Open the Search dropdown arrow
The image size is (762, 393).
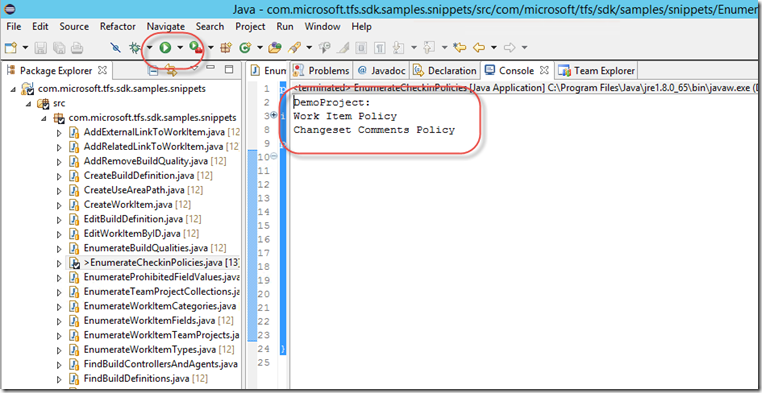309,48
